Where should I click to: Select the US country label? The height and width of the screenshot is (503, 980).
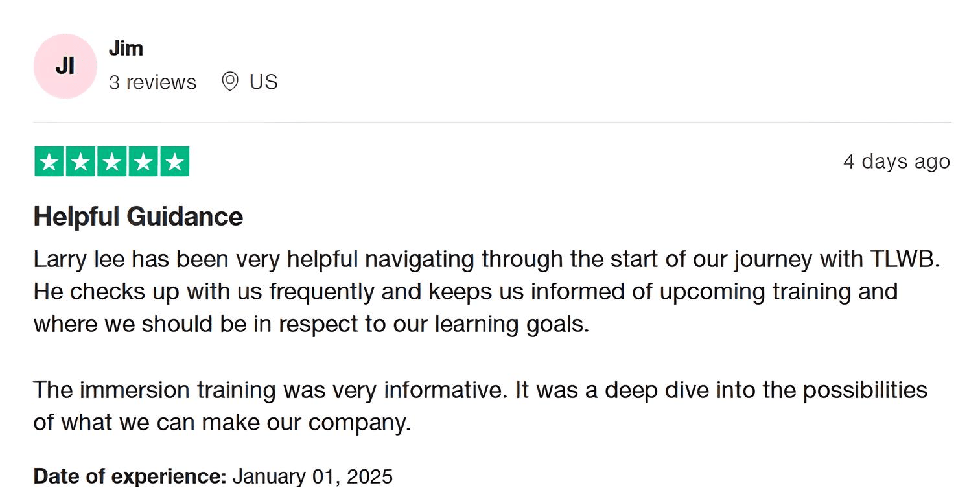(x=263, y=82)
